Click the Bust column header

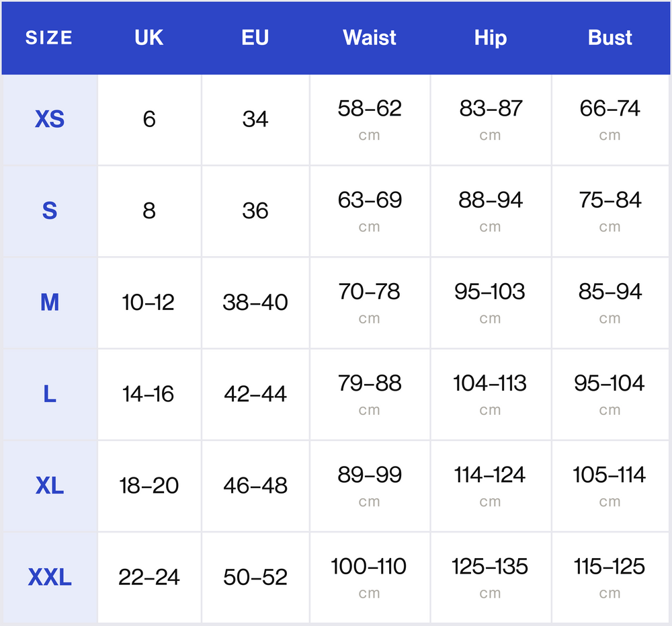coord(610,38)
